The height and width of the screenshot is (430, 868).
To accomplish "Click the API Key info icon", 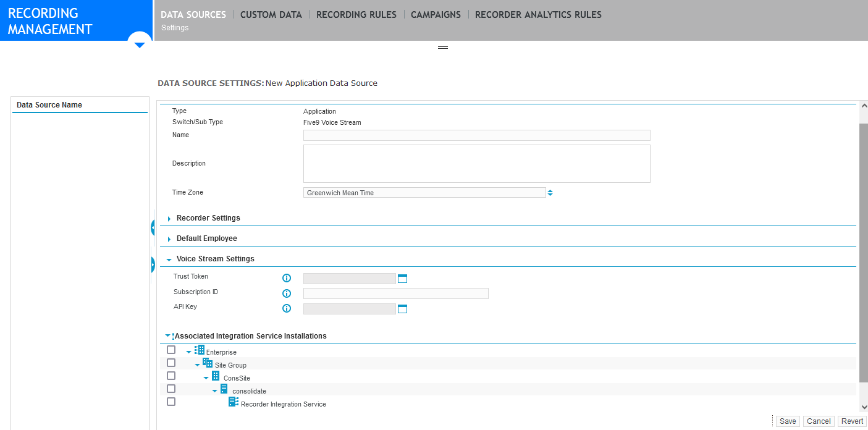I will pos(286,308).
